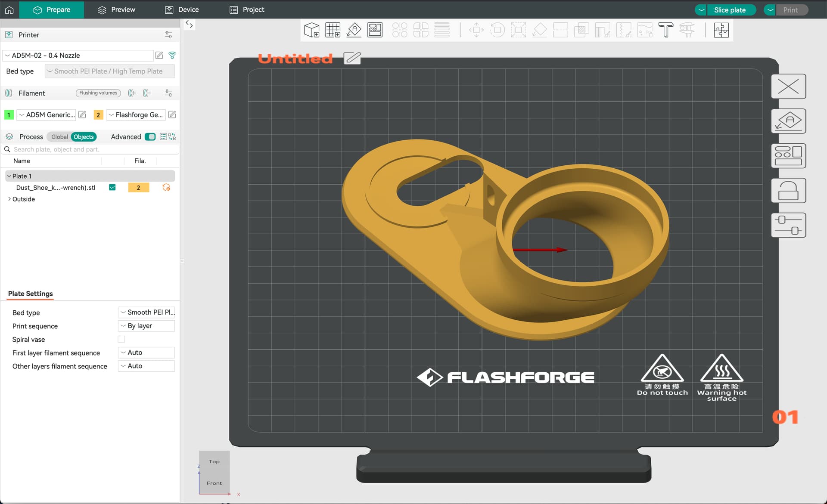
Task: Open the Assembly view puzzle icon
Action: point(721,30)
